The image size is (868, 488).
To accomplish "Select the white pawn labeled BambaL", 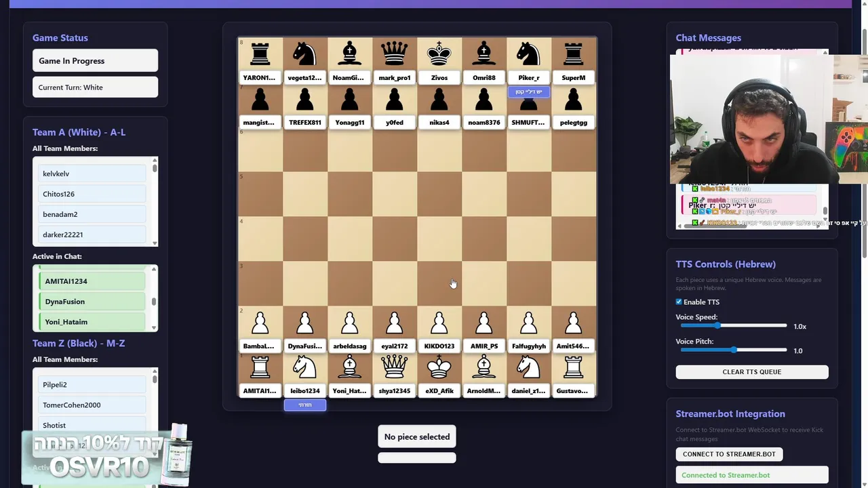I will pos(260,323).
